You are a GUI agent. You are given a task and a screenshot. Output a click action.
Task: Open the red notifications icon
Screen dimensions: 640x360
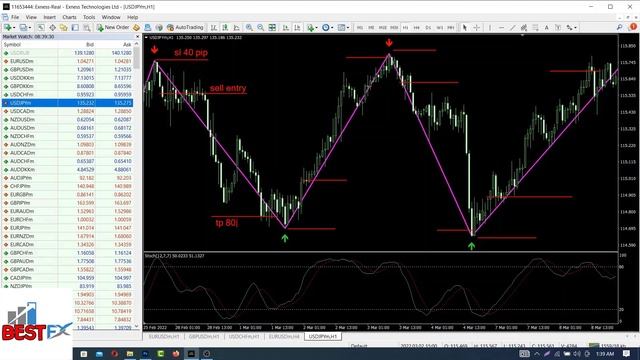(x=633, y=27)
